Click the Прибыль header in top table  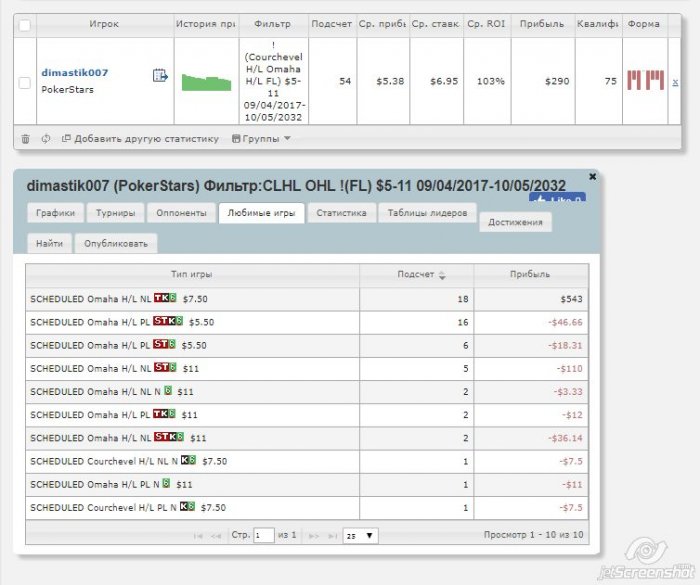pyautogui.click(x=542, y=25)
